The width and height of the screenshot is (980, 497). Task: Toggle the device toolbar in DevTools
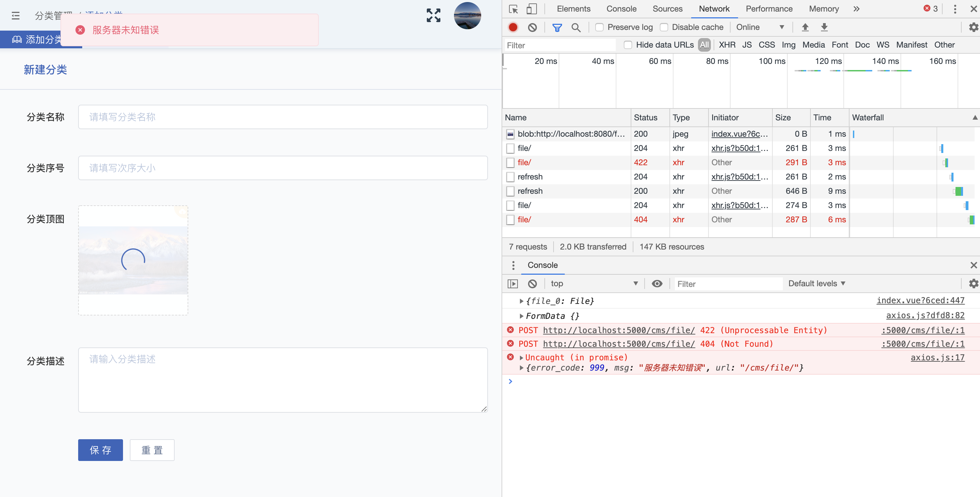point(531,9)
